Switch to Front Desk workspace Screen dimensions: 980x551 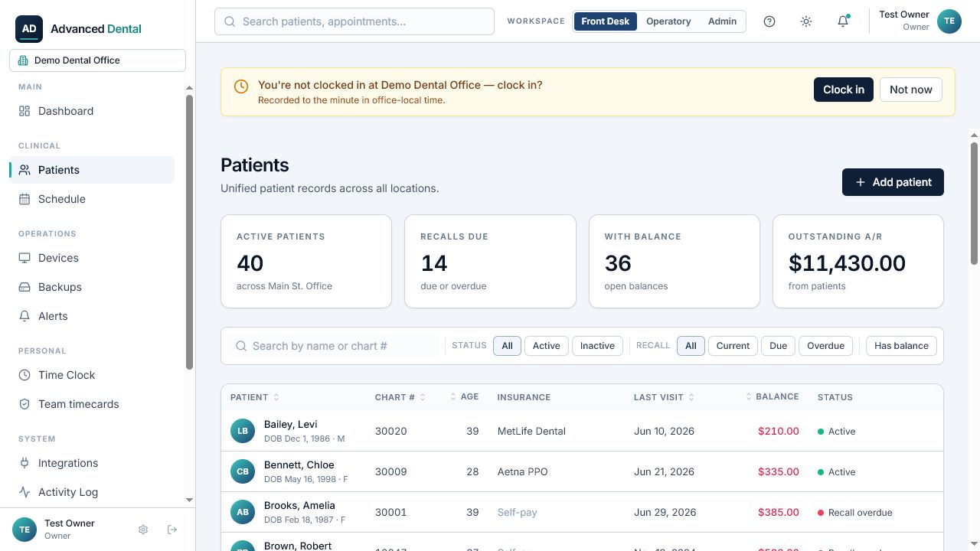point(605,21)
